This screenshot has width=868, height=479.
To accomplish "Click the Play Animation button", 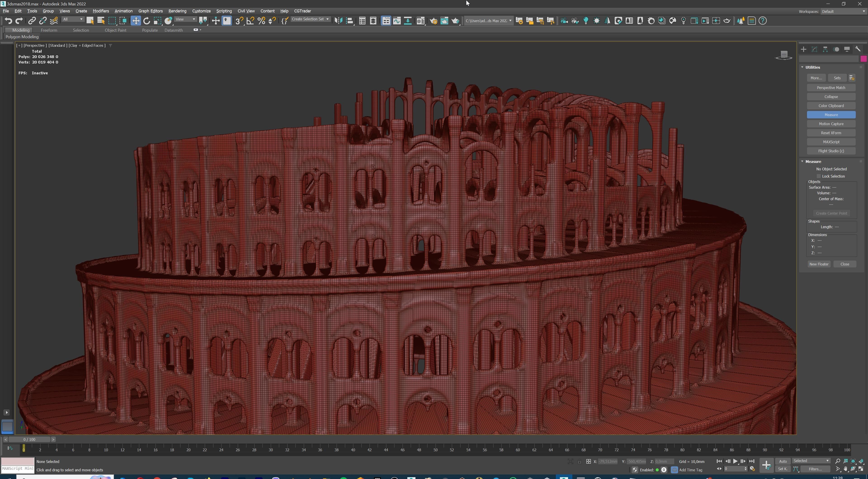I will (x=735, y=461).
